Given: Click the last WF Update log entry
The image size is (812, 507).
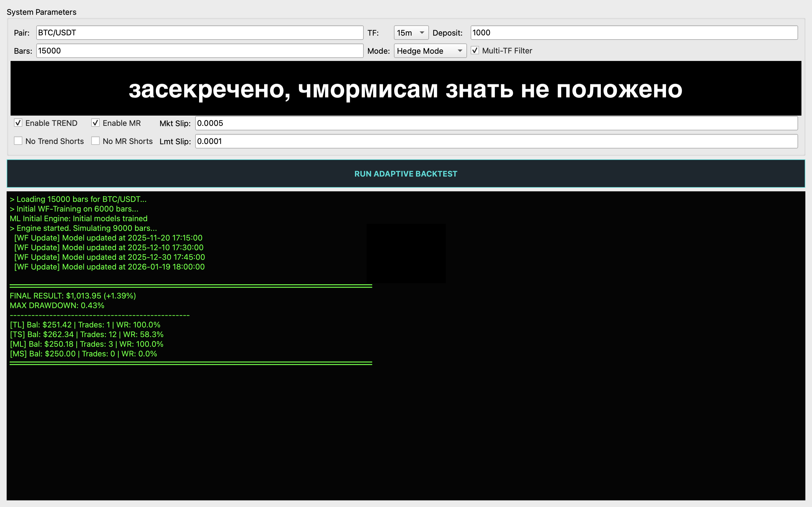Looking at the screenshot, I should point(109,267).
